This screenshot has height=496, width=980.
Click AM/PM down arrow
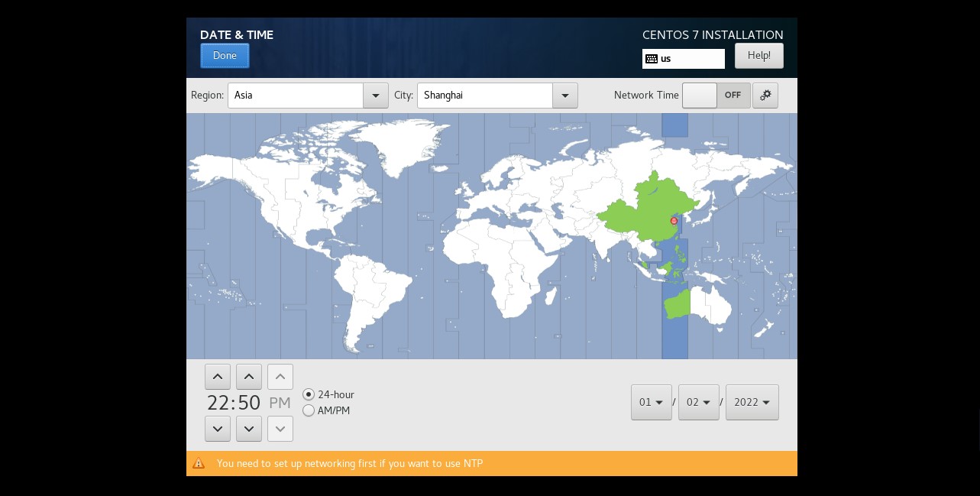coord(280,429)
